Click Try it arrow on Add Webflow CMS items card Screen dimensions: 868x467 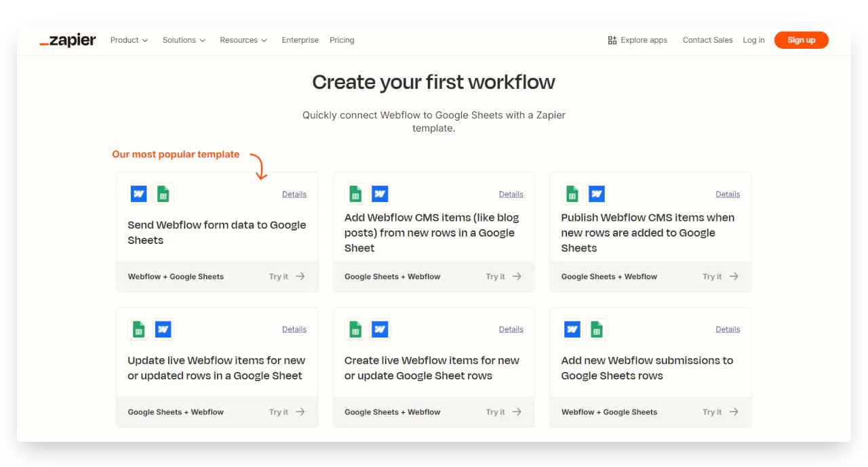517,277
